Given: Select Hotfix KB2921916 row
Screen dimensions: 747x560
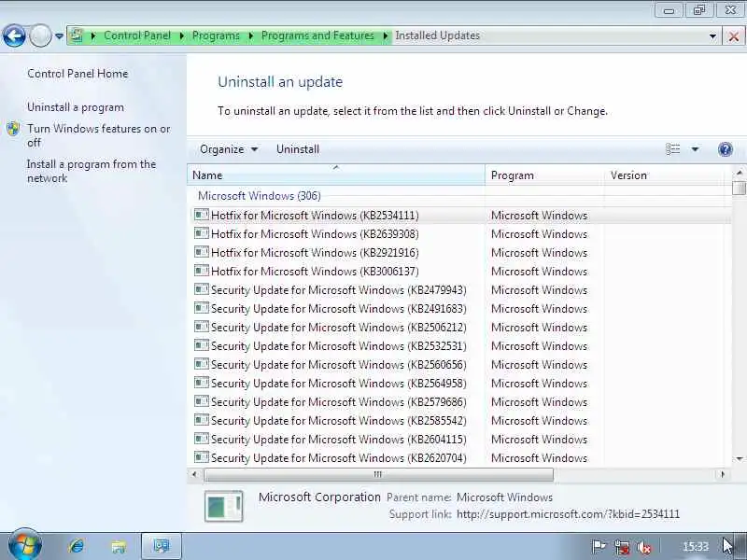Looking at the screenshot, I should click(459, 252).
